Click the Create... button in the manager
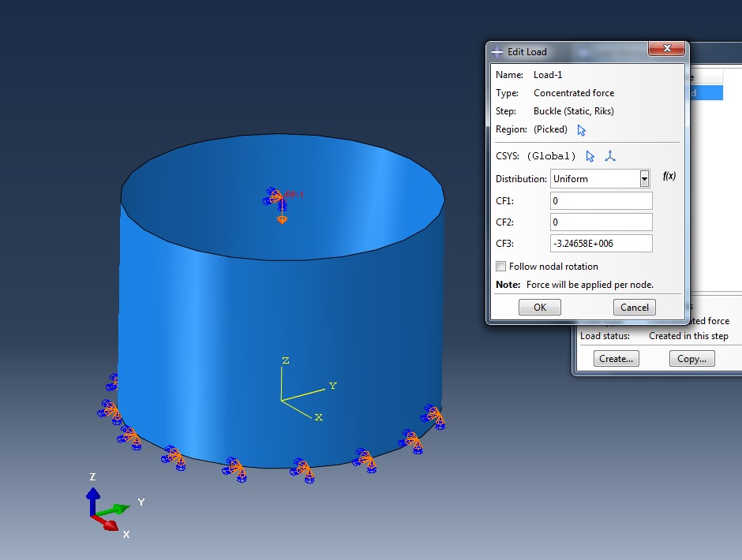The height and width of the screenshot is (560, 742). 616,358
